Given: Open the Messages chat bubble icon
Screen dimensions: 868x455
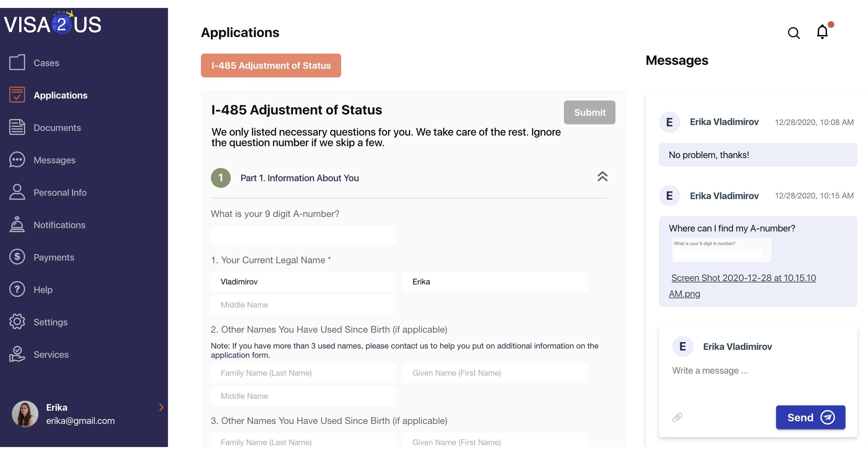Looking at the screenshot, I should point(17,160).
